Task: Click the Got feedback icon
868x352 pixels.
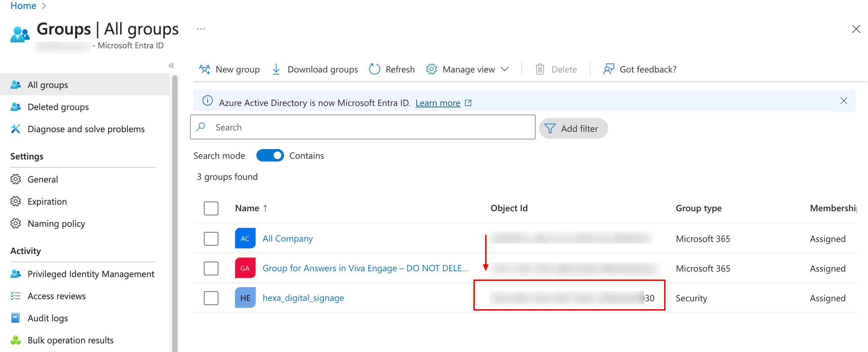Action: click(608, 69)
